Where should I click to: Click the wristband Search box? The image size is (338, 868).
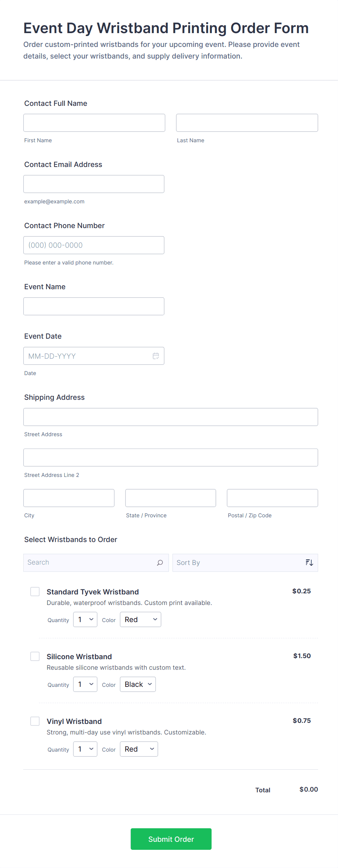coord(91,563)
